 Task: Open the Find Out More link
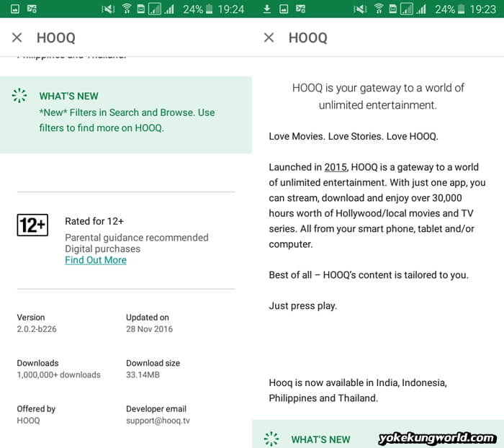click(x=95, y=260)
